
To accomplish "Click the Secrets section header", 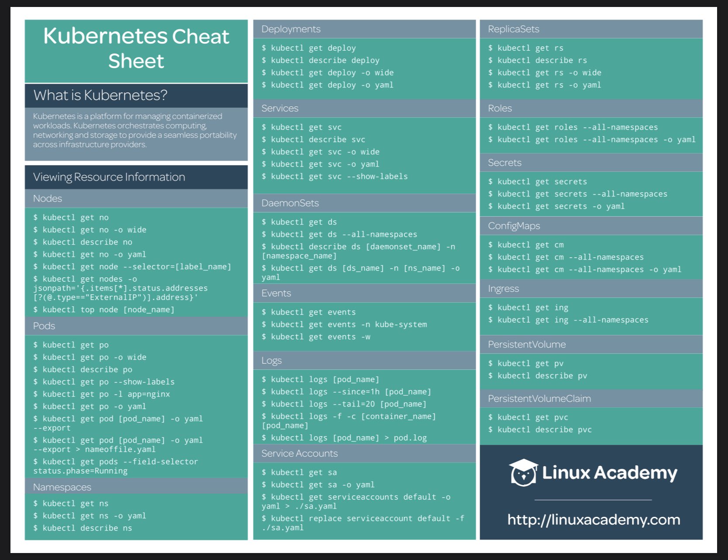I will [591, 163].
